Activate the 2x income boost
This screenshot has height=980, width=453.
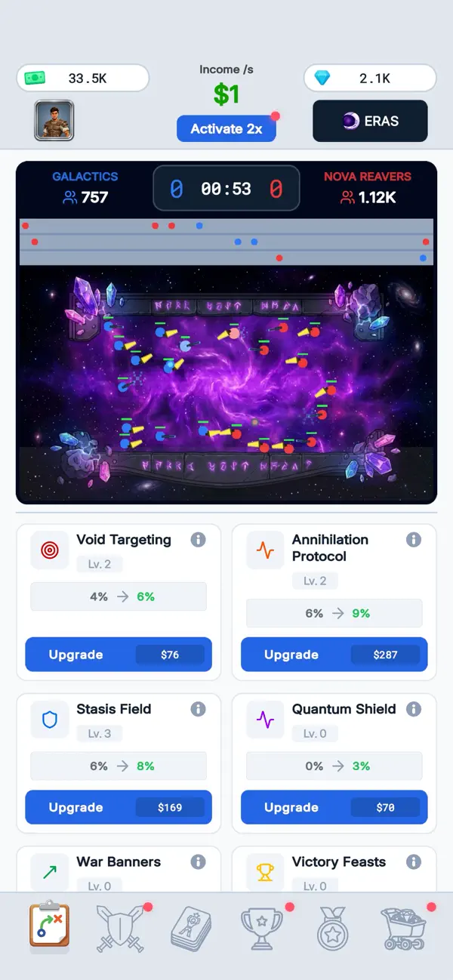[226, 128]
